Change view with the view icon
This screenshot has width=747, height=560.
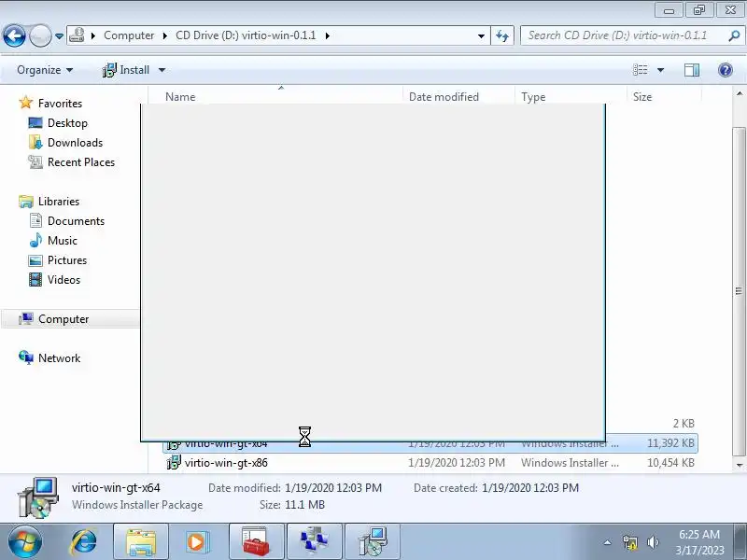[x=641, y=70]
